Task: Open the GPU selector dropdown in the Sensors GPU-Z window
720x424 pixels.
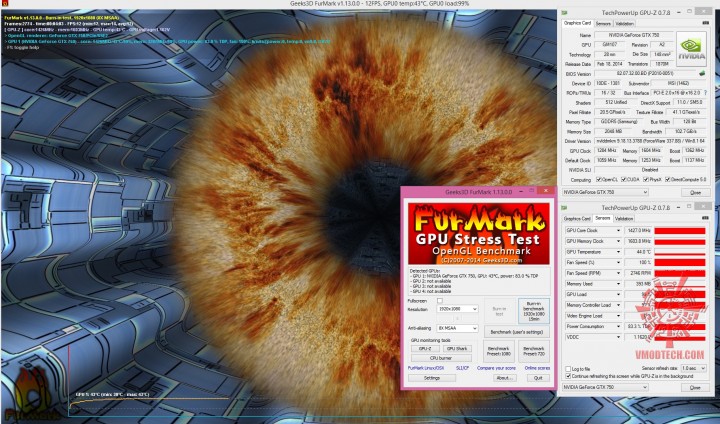Action: pos(605,387)
